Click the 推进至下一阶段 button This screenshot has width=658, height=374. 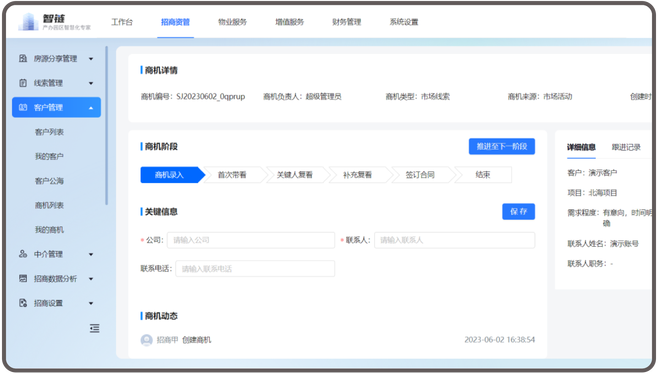pos(502,146)
